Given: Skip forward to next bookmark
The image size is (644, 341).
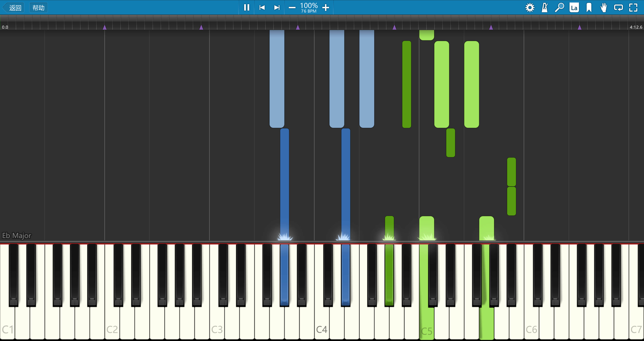Looking at the screenshot, I should 277,8.
